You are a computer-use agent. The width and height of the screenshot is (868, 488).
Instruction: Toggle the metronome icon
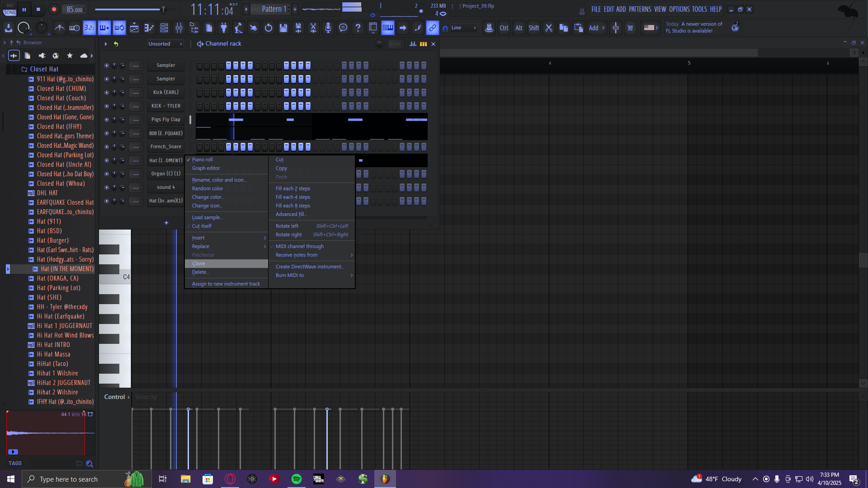click(x=59, y=28)
